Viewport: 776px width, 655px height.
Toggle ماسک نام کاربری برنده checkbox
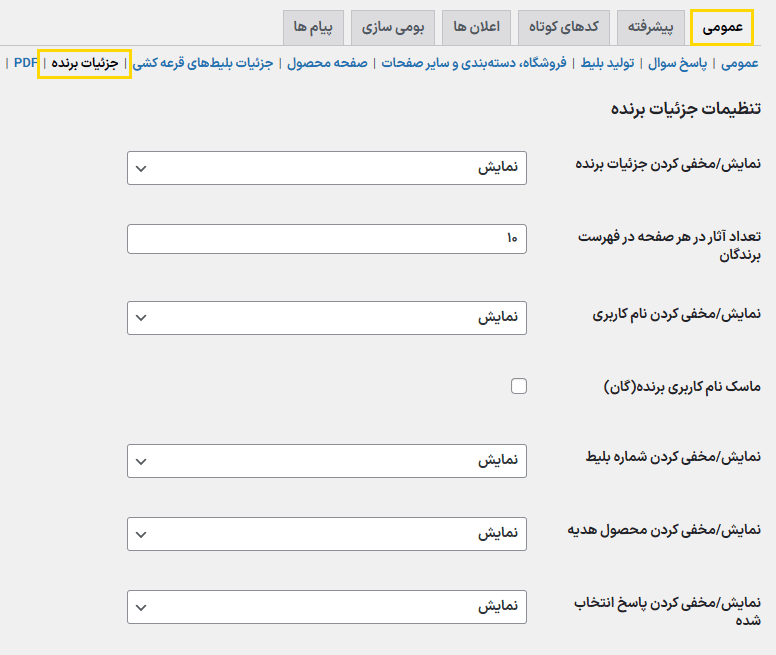point(518,386)
